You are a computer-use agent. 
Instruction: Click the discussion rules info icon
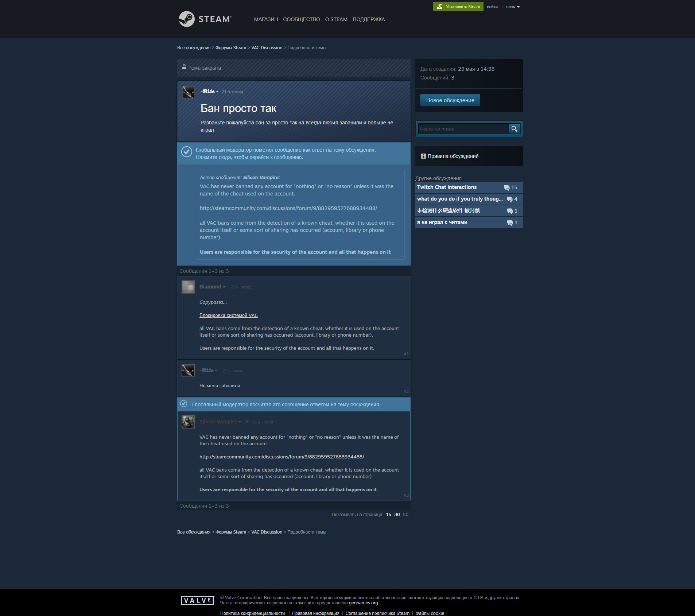(x=423, y=156)
